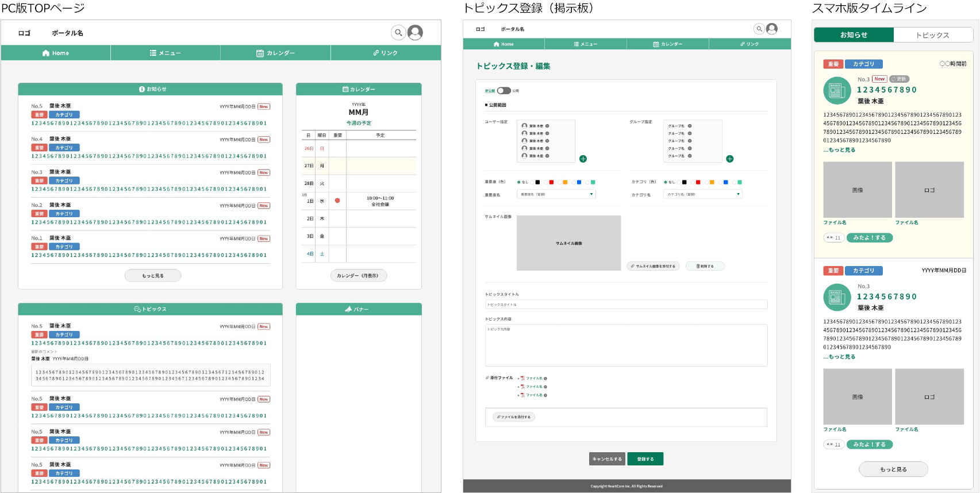980x493 pixels.
Task: Open the 画像 thumbnail on the ○○時間前 card
Action: (x=858, y=190)
